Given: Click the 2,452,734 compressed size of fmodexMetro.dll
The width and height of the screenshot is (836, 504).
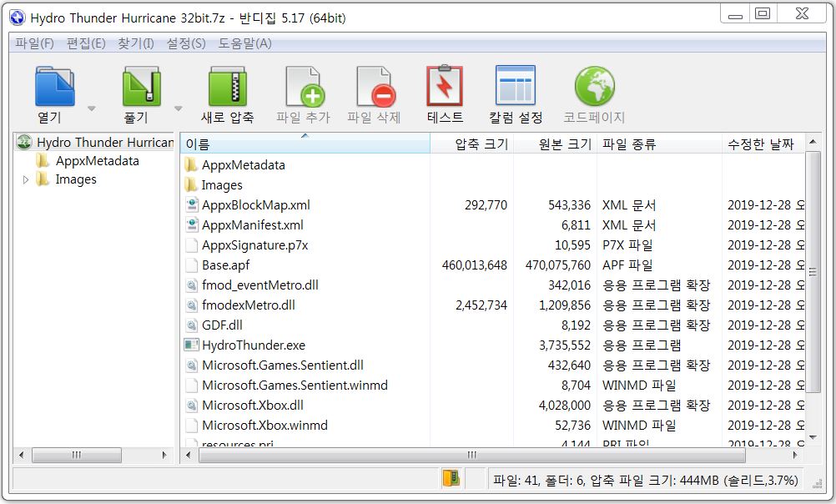Looking at the screenshot, I should click(x=481, y=305).
